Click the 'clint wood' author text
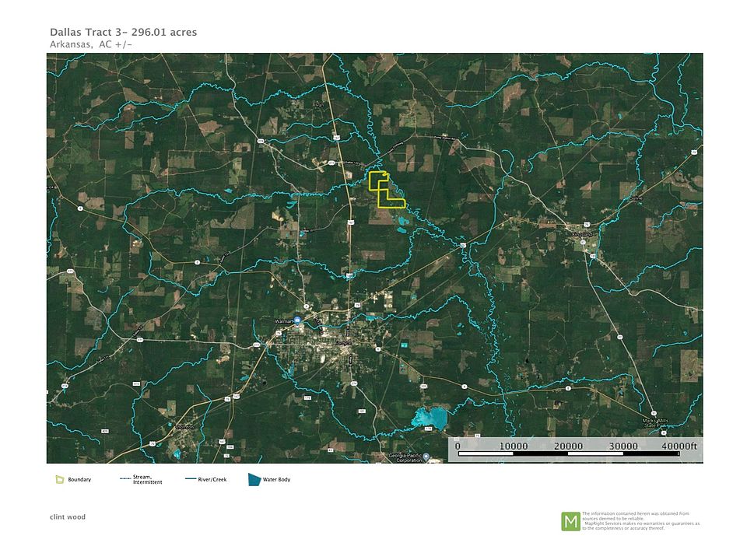Screen dimensions: 747x560 [68, 516]
